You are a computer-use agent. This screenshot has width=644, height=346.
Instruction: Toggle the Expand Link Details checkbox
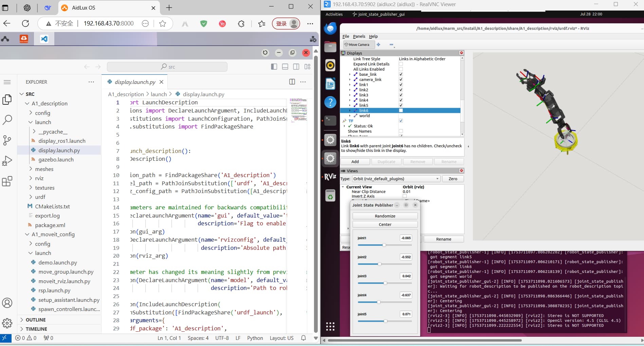click(x=401, y=64)
